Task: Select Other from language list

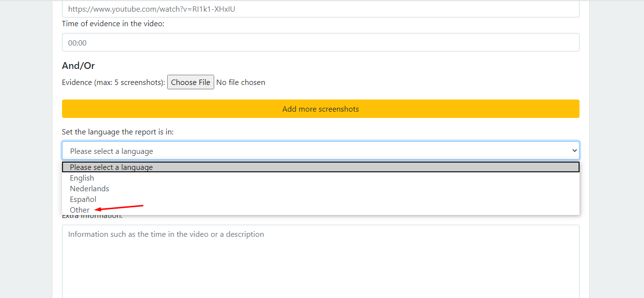Action: pyautogui.click(x=320, y=210)
